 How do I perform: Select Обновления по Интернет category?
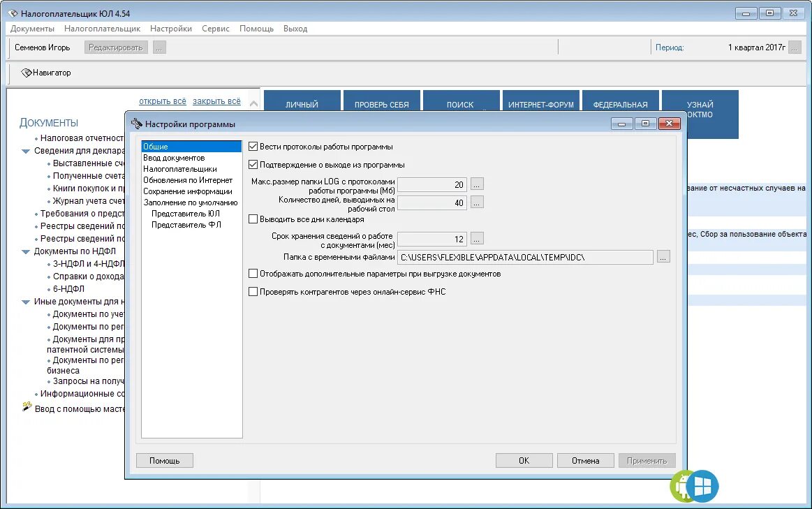tap(191, 180)
